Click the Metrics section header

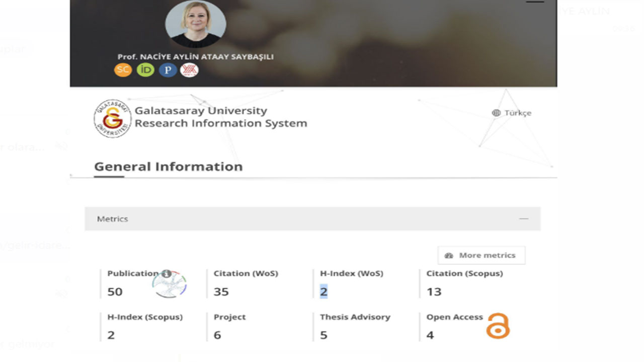112,219
